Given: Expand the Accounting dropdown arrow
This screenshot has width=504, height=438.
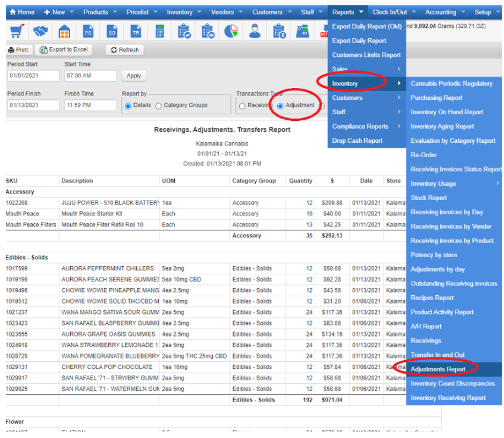Looking at the screenshot, I should coord(463,12).
